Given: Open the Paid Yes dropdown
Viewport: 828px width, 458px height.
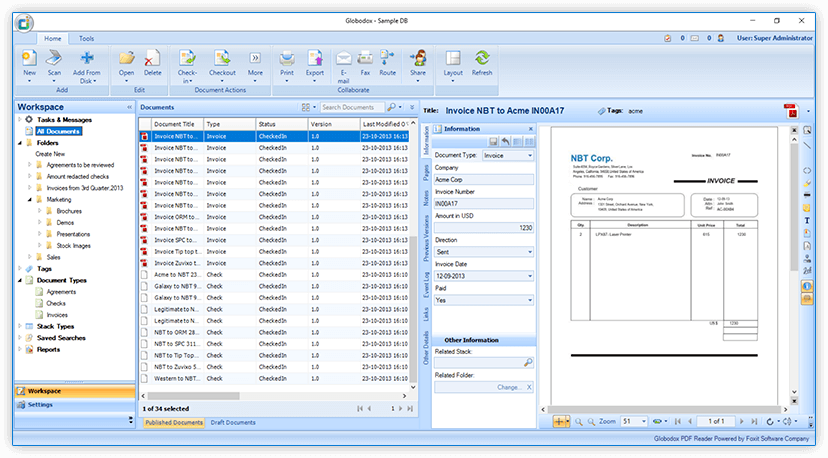Looking at the screenshot, I should click(530, 300).
